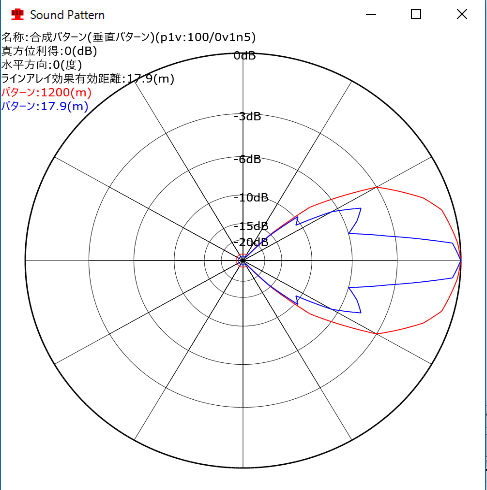
Task: Click the red Sound Pattern app icon
Action: point(17,15)
